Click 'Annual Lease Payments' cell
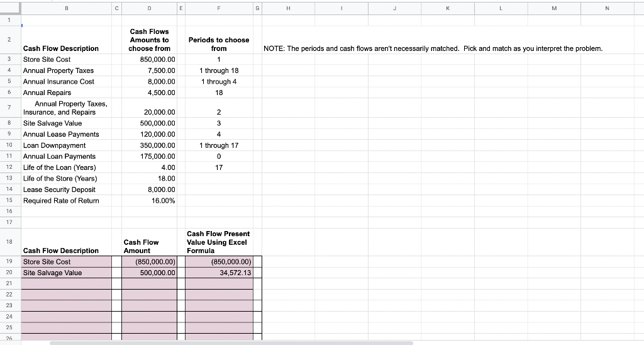The height and width of the screenshot is (345, 644). [66, 134]
